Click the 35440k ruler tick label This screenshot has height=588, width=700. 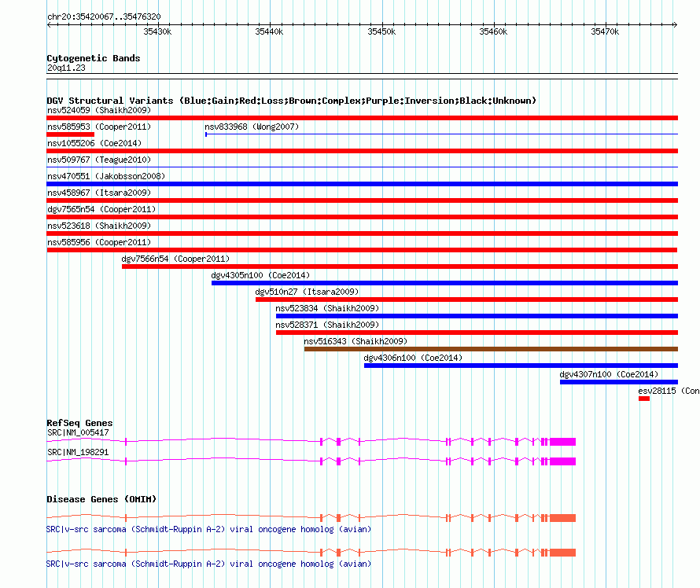pyautogui.click(x=269, y=31)
